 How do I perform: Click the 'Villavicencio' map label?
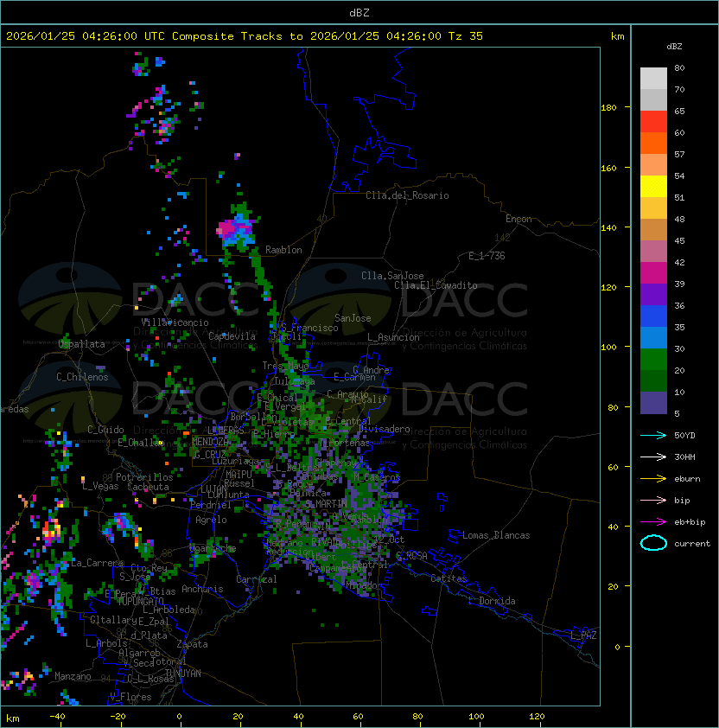[x=175, y=322]
